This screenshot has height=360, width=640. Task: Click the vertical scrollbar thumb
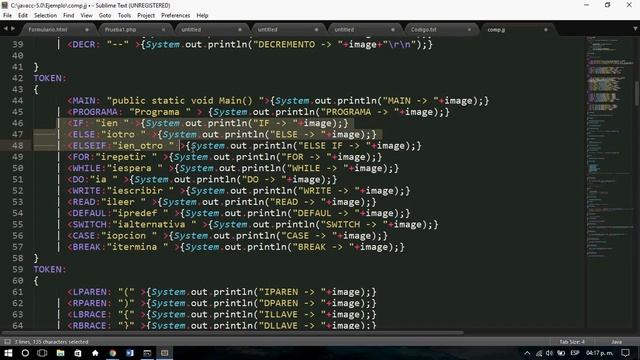pos(637,94)
